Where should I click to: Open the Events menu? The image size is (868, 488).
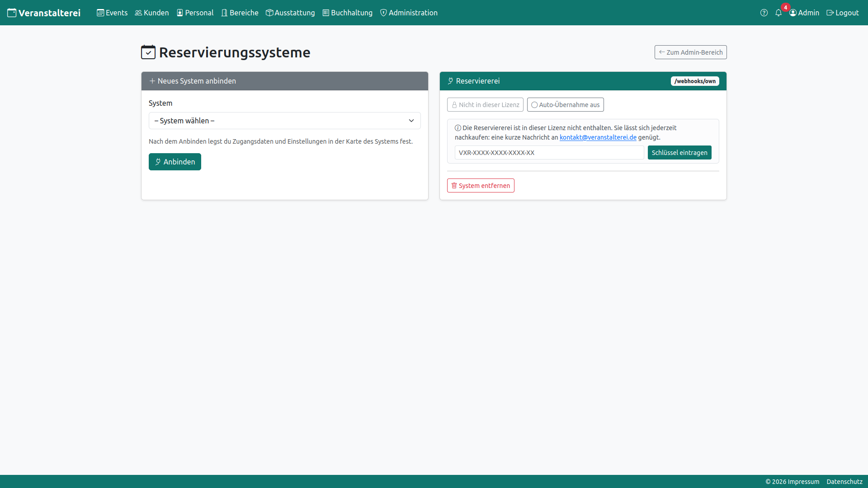tap(112, 13)
